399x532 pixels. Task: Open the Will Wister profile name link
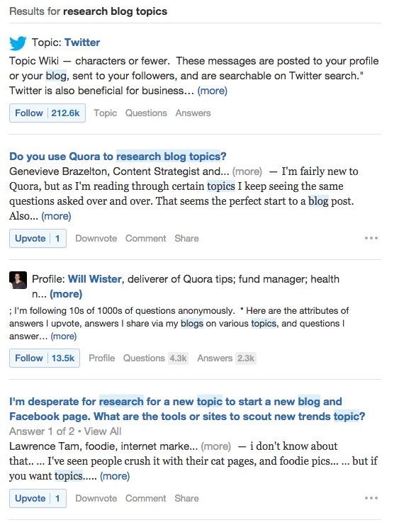(x=95, y=279)
